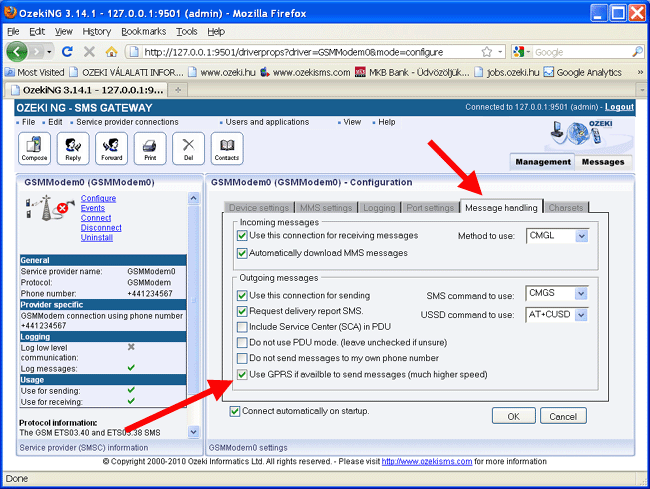Click the Configure link
650x489 pixels.
click(x=98, y=199)
